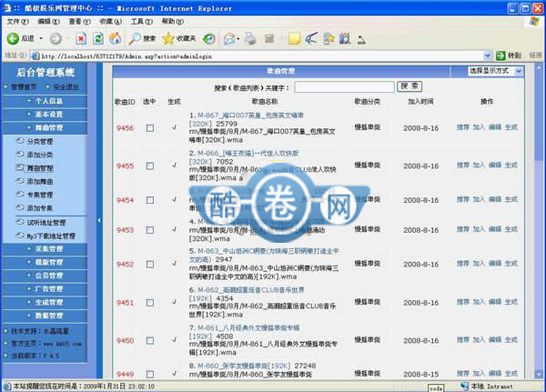Click the Home page icon

coord(116,38)
